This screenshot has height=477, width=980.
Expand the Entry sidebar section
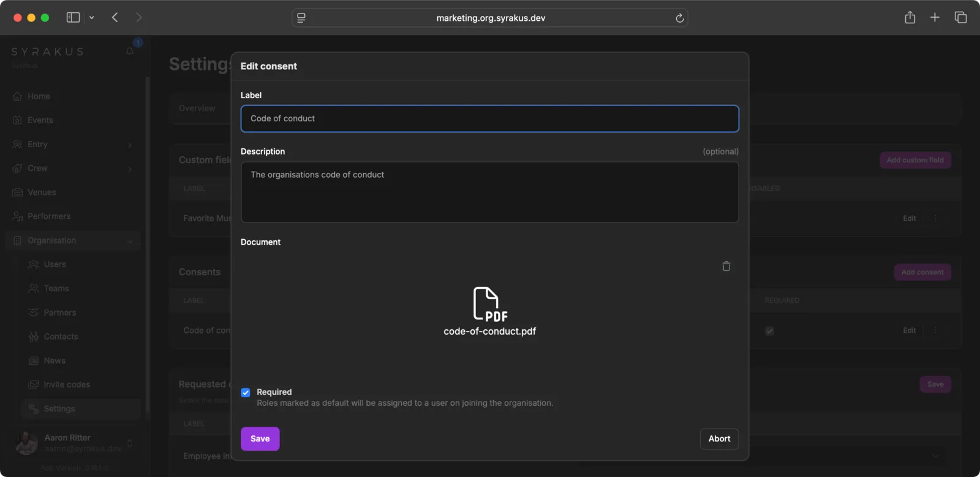coord(129,145)
